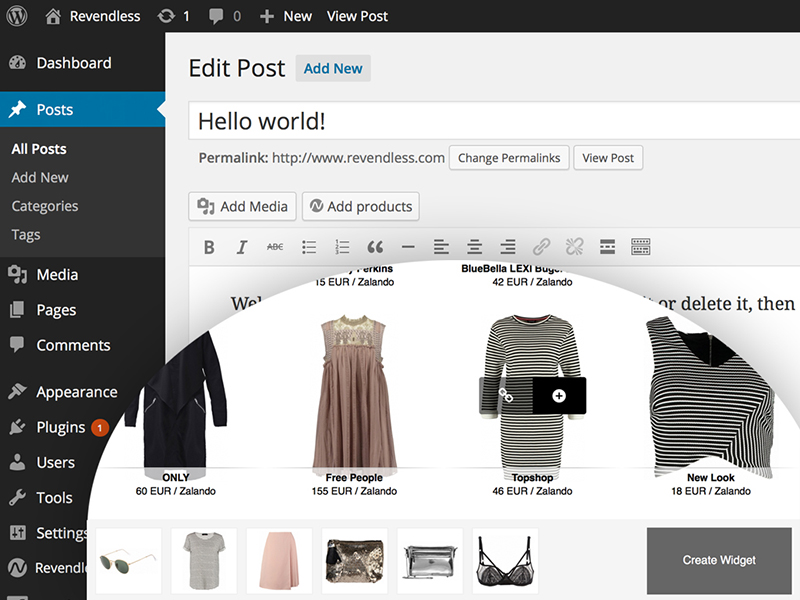Open Settings in the sidebar
The height and width of the screenshot is (600, 800).
(48, 533)
